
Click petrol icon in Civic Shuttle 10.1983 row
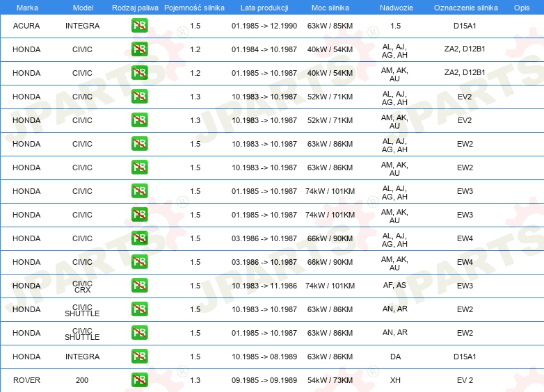click(139, 309)
